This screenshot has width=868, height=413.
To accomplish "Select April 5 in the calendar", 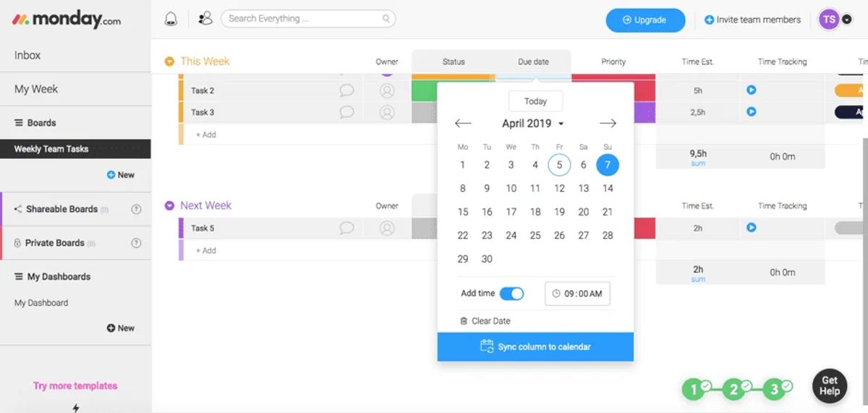I will (x=559, y=165).
